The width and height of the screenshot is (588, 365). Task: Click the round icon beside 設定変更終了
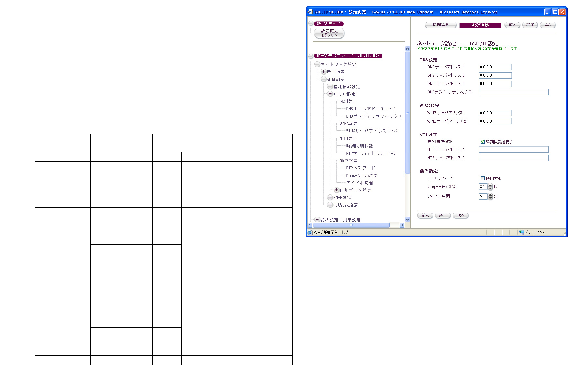coord(311,23)
